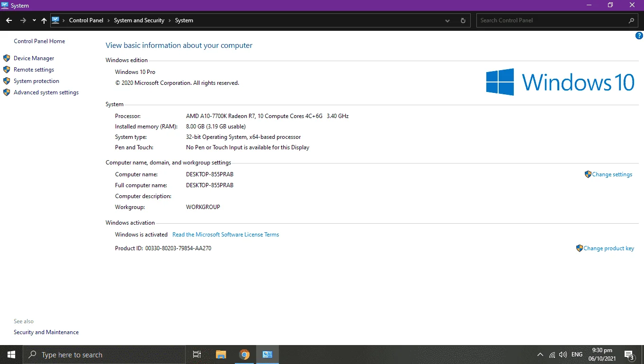Click the WORKGROUP value
This screenshot has width=644, height=364.
click(x=203, y=207)
